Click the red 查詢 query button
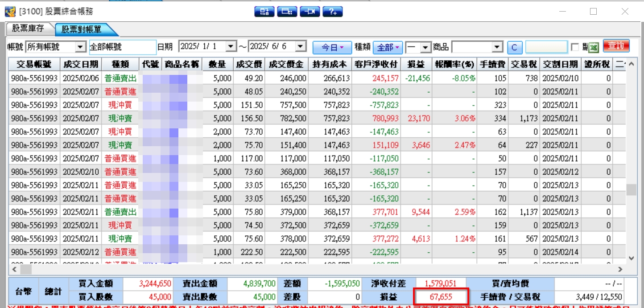644x308 pixels. pos(616,46)
